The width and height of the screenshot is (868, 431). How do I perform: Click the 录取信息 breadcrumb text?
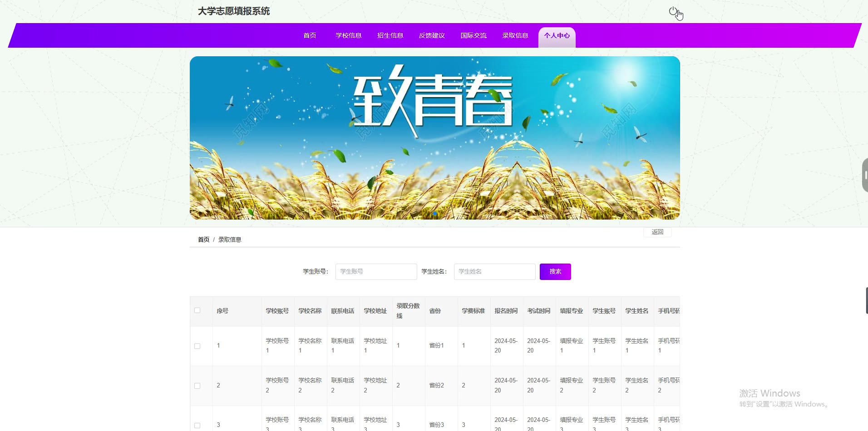pyautogui.click(x=230, y=240)
